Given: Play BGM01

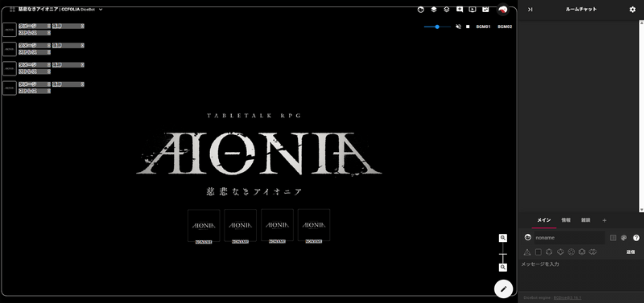Looking at the screenshot, I should [483, 27].
